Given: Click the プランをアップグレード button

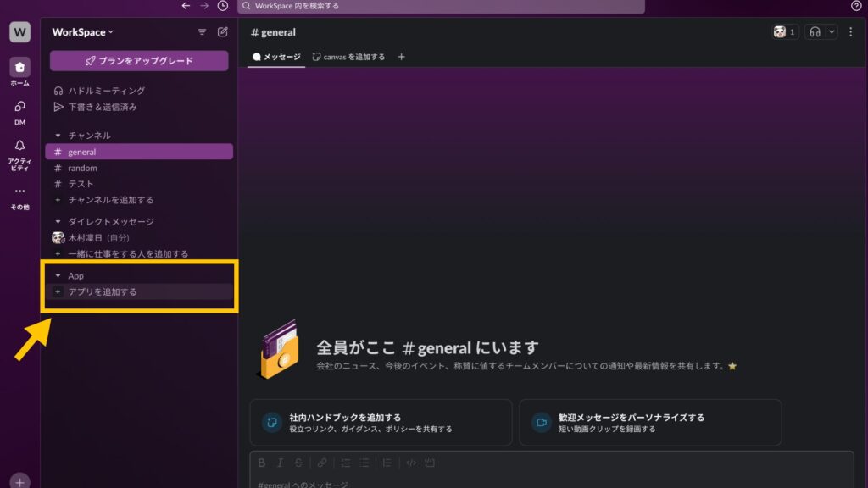Looking at the screenshot, I should point(138,61).
